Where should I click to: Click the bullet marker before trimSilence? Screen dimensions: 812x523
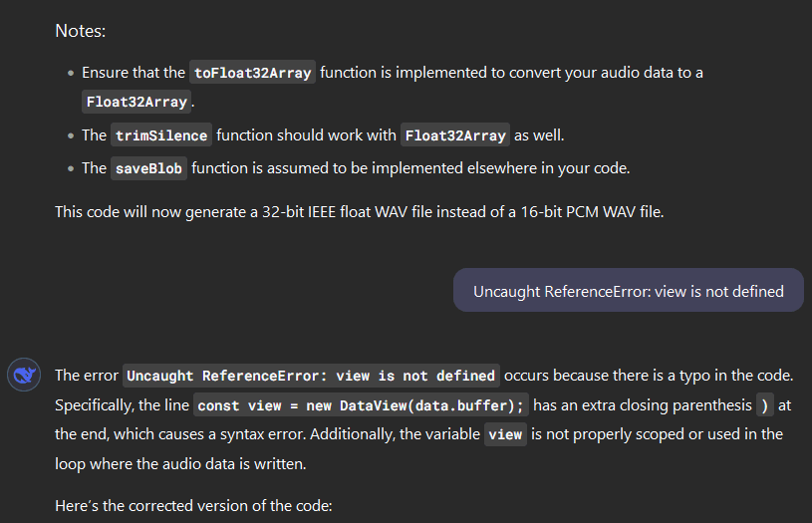tap(71, 135)
